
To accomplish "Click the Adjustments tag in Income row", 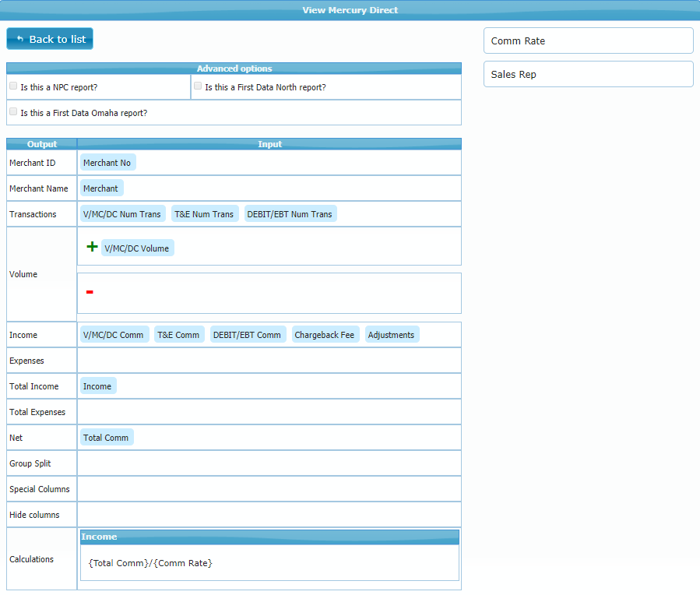I will (x=392, y=335).
